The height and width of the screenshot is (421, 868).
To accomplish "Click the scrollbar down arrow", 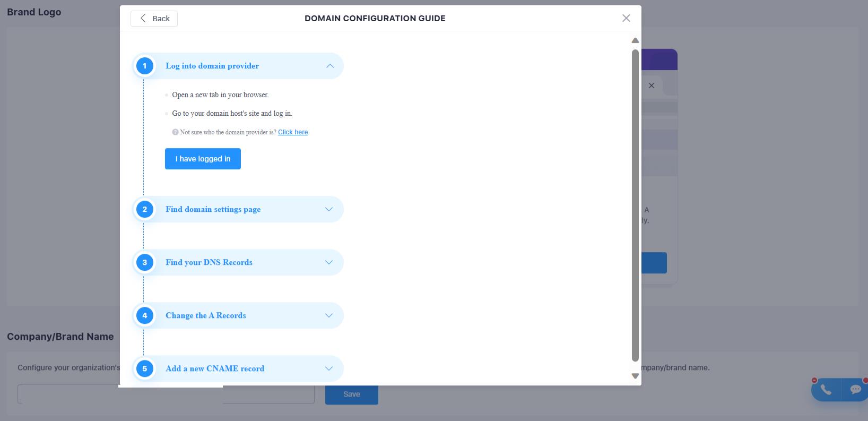I will 635,376.
